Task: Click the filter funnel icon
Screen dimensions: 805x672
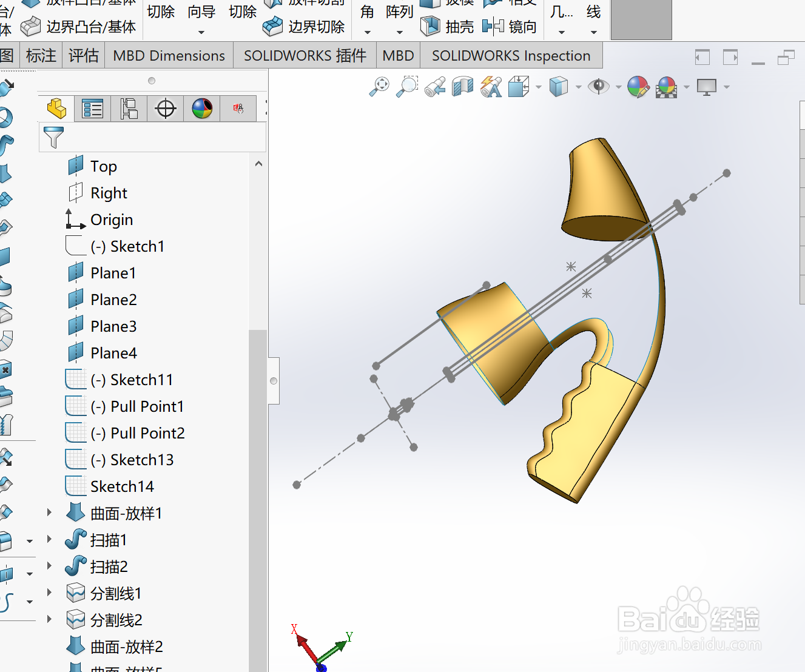Action: tap(53, 137)
